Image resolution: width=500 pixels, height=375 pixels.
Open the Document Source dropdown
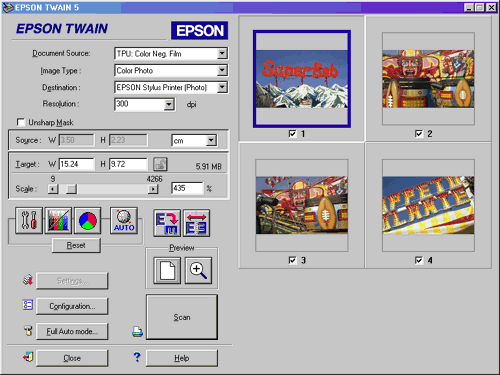click(x=222, y=53)
